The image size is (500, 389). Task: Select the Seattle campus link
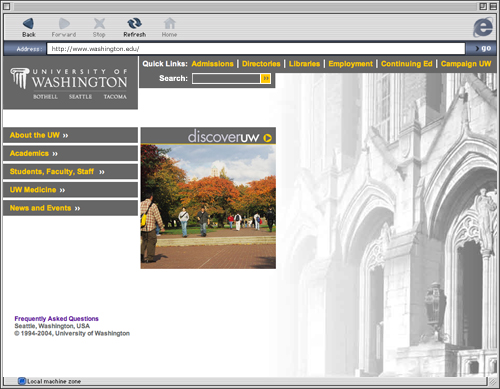[80, 97]
